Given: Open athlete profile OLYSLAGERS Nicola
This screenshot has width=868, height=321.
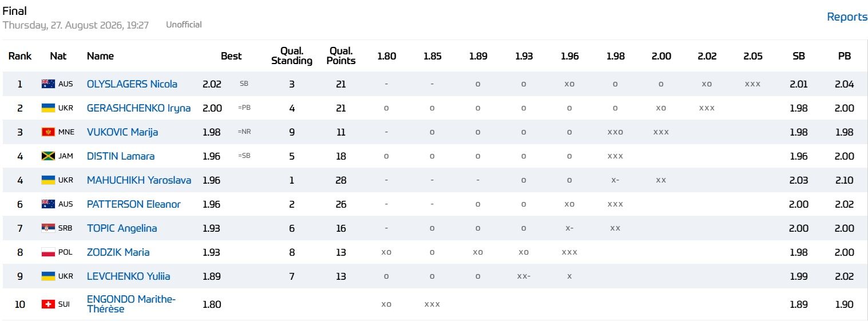Looking at the screenshot, I should 132,84.
